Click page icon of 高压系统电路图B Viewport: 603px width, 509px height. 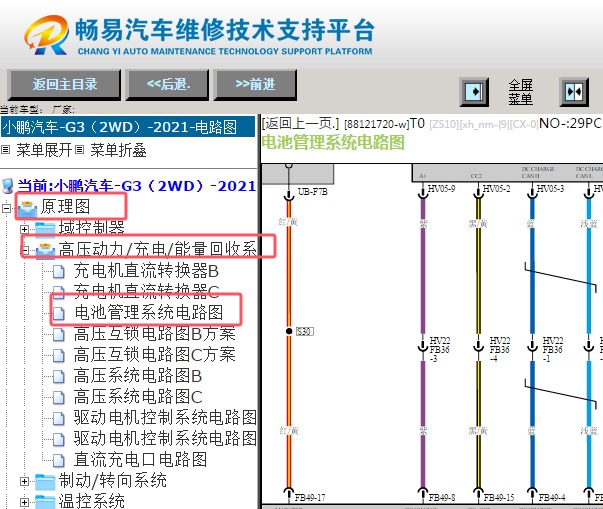[x=58, y=376]
